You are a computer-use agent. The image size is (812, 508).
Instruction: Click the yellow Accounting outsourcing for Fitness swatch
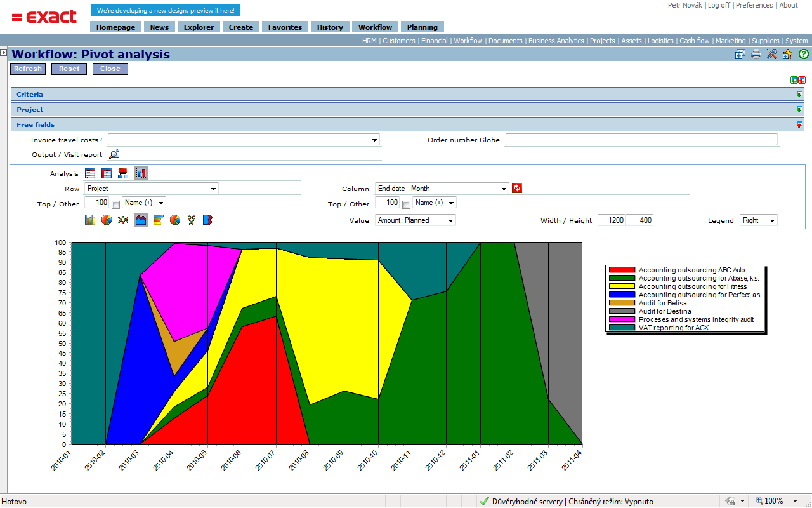pos(621,286)
